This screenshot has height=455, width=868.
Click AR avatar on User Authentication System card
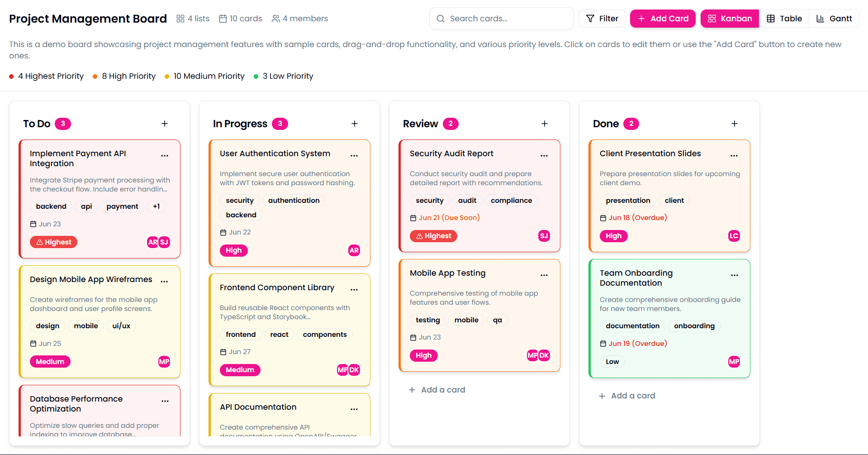coord(354,250)
